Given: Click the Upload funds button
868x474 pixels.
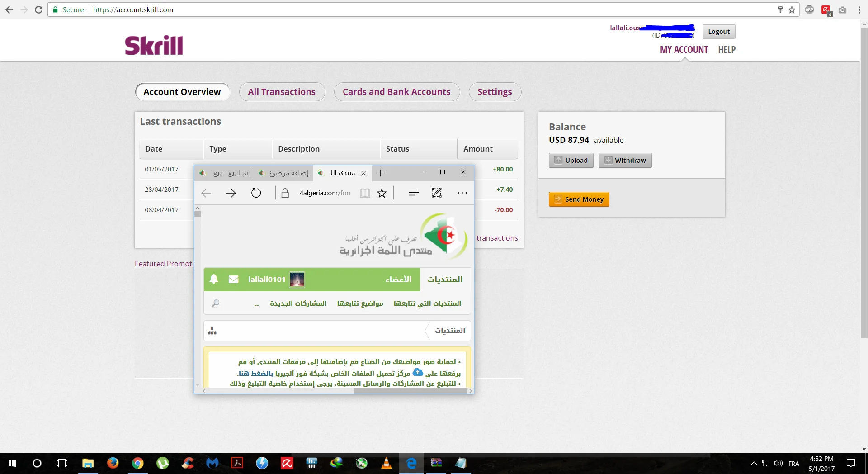Looking at the screenshot, I should 571,161.
